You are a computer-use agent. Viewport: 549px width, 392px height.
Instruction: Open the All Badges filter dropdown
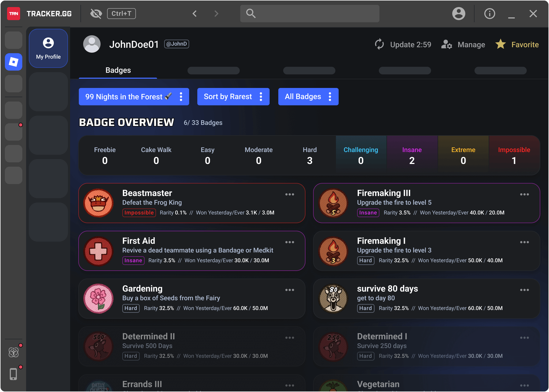(308, 97)
